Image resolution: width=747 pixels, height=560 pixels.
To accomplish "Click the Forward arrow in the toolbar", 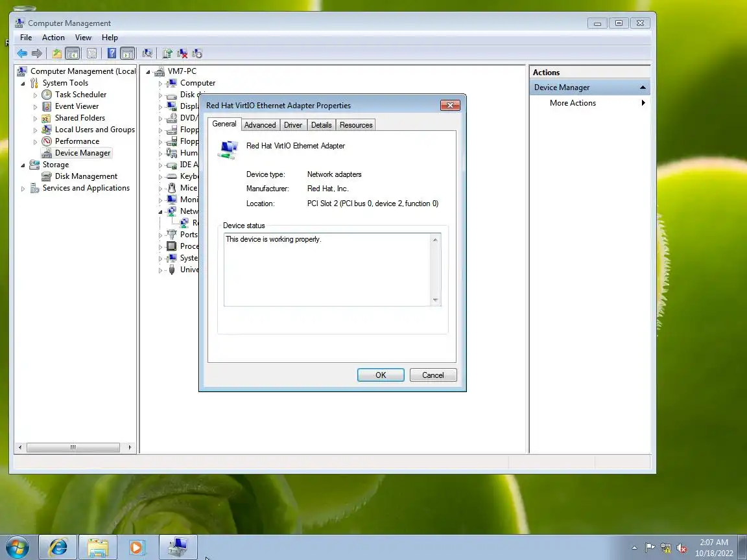I will coord(37,53).
